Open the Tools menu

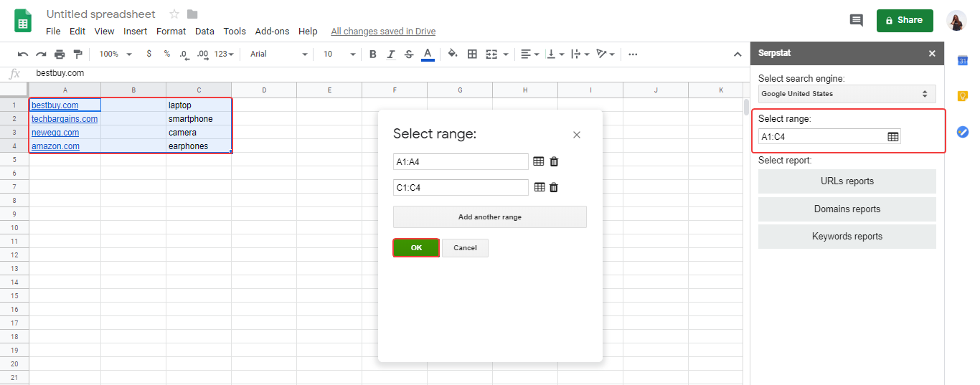[235, 32]
